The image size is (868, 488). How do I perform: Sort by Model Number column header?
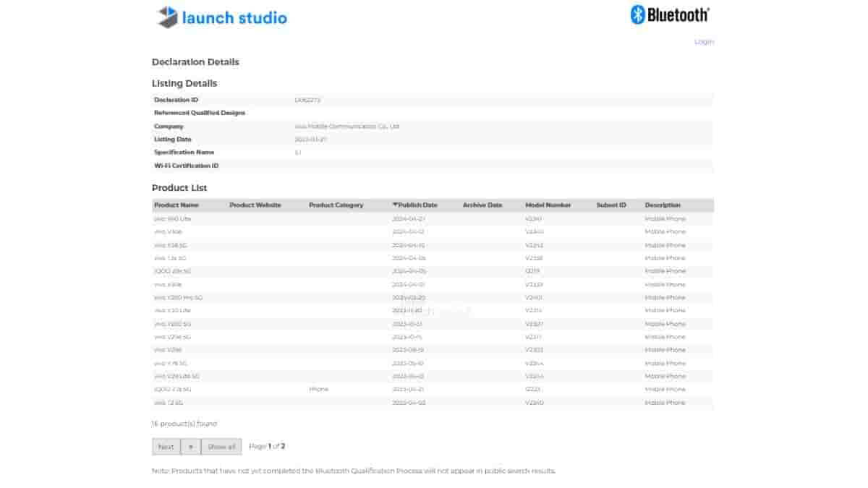click(548, 205)
